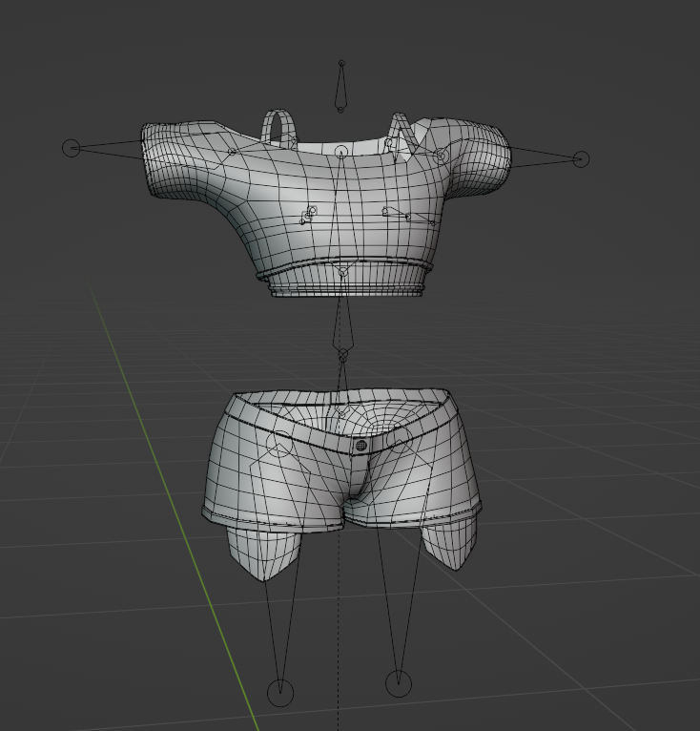700x731 pixels.
Task: Click the right pointed flap under the shorts
Action: (448, 544)
